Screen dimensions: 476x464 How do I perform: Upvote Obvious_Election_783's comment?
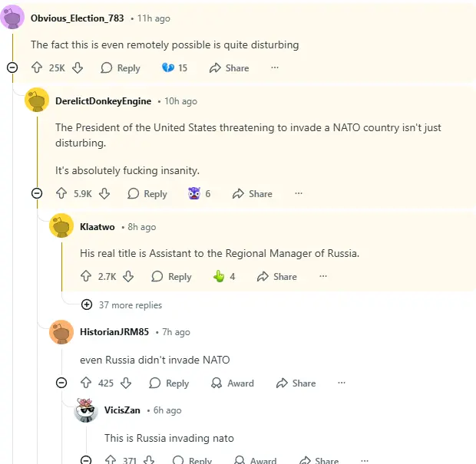pos(37,67)
